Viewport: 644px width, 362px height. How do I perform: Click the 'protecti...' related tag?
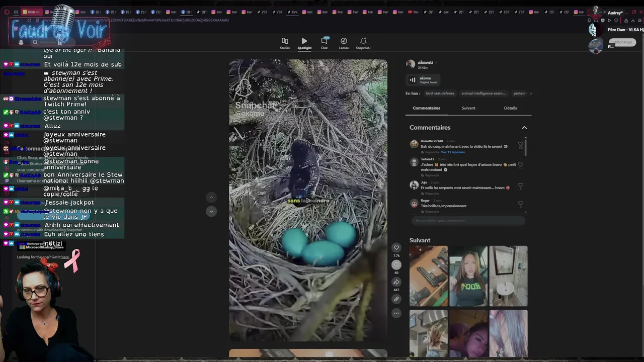(519, 94)
